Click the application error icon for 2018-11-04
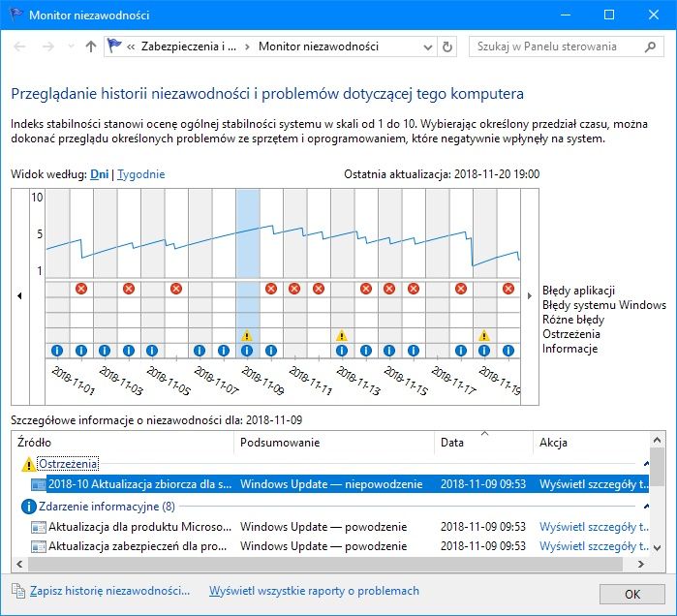The image size is (677, 616). 129,289
